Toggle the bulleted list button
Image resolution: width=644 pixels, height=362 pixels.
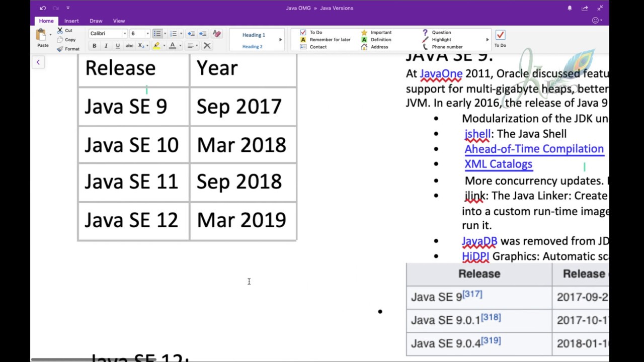tap(157, 34)
